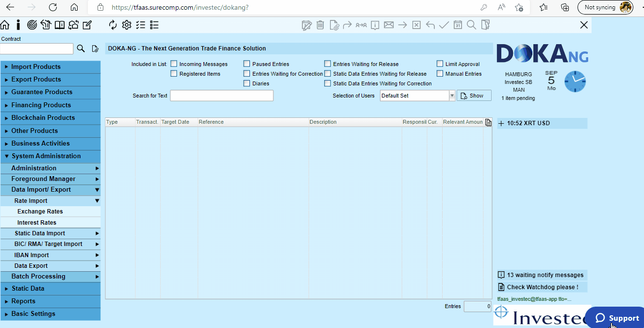This screenshot has height=328, width=644.
Task: Click the trash delete icon
Action: click(x=320, y=25)
